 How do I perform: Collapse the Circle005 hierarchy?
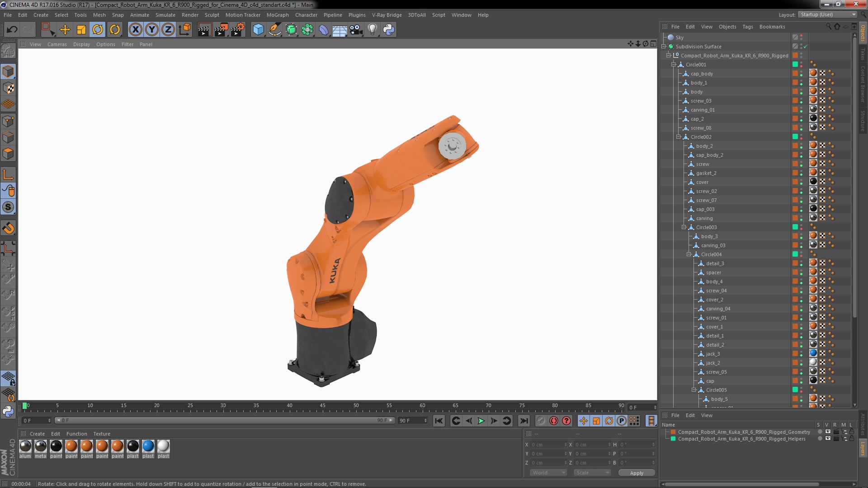pos(694,390)
